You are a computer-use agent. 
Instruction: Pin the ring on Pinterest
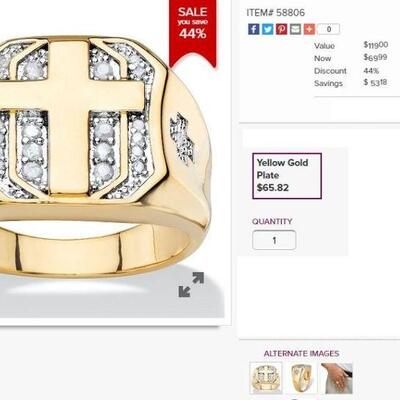click(x=281, y=29)
